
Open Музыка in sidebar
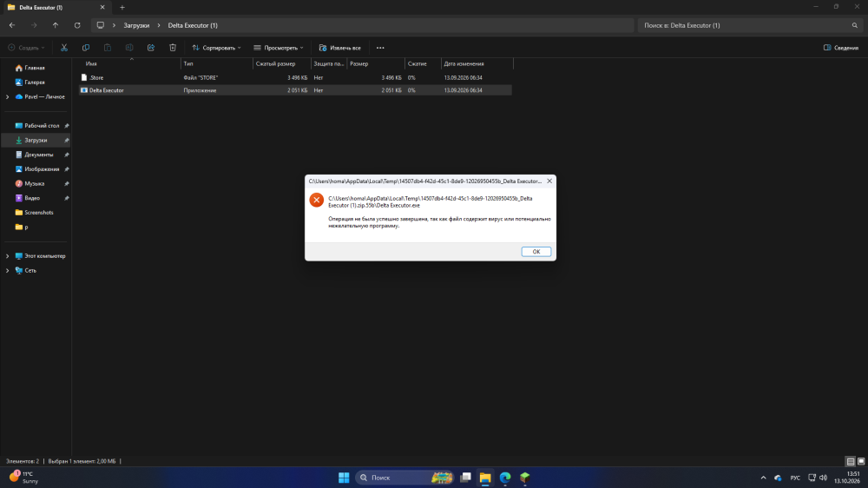35,183
